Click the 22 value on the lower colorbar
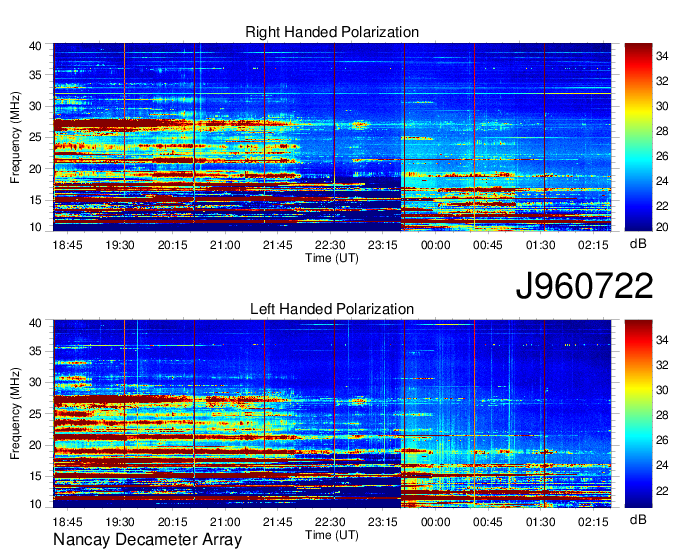The height and width of the screenshot is (552, 680). 662,491
